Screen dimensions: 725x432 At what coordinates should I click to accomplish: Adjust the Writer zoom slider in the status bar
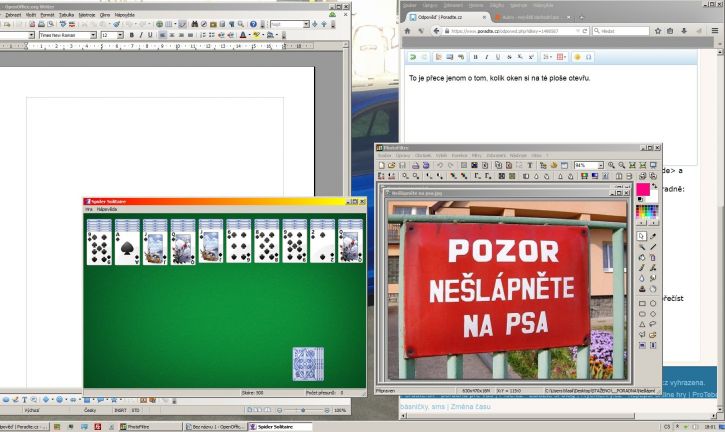[x=303, y=410]
